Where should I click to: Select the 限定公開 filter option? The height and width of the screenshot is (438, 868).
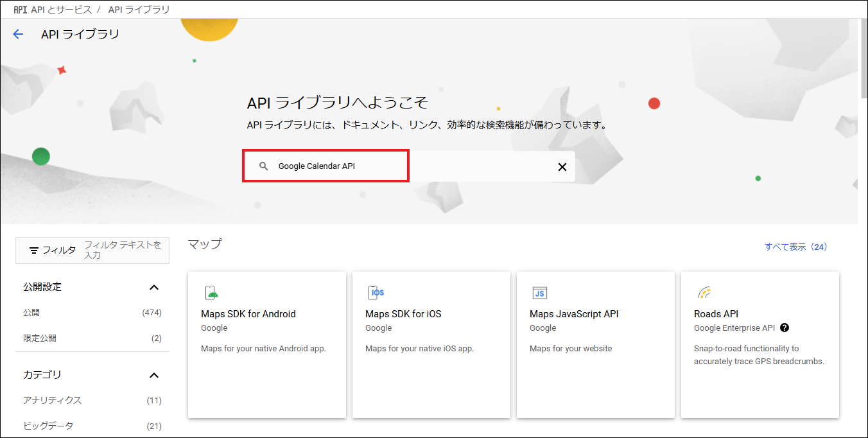point(40,338)
